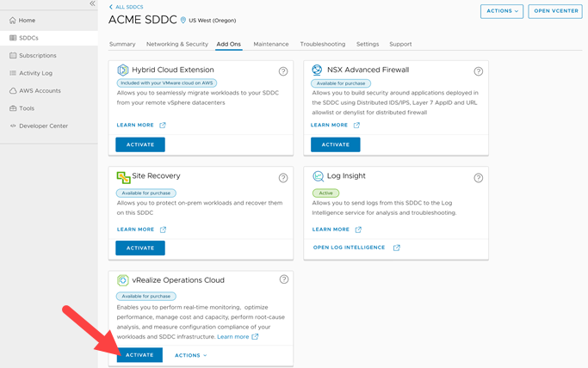Click help icon on Log Insight card
The height and width of the screenshot is (368, 588).
[479, 178]
